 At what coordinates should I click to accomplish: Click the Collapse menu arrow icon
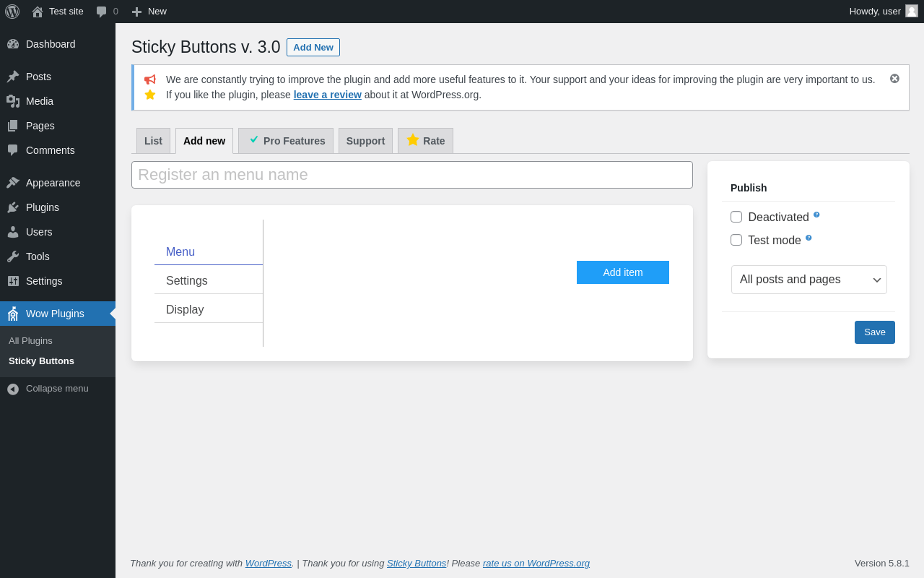coord(13,389)
